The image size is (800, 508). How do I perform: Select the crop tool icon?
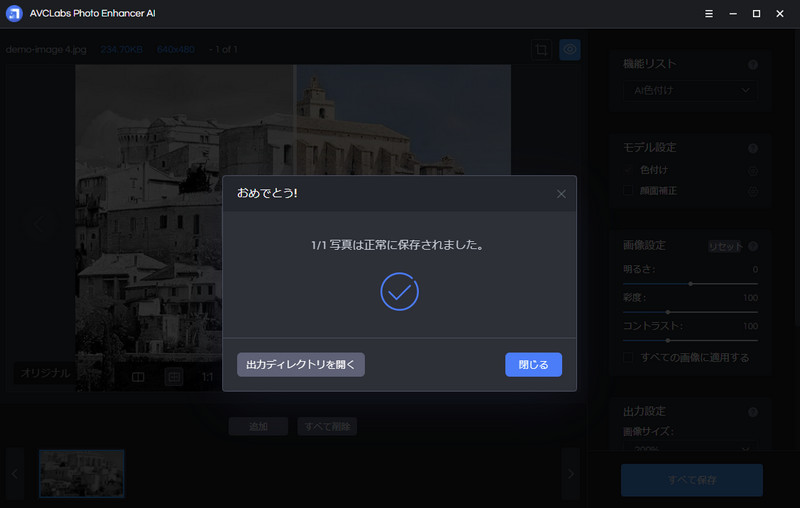[541, 49]
